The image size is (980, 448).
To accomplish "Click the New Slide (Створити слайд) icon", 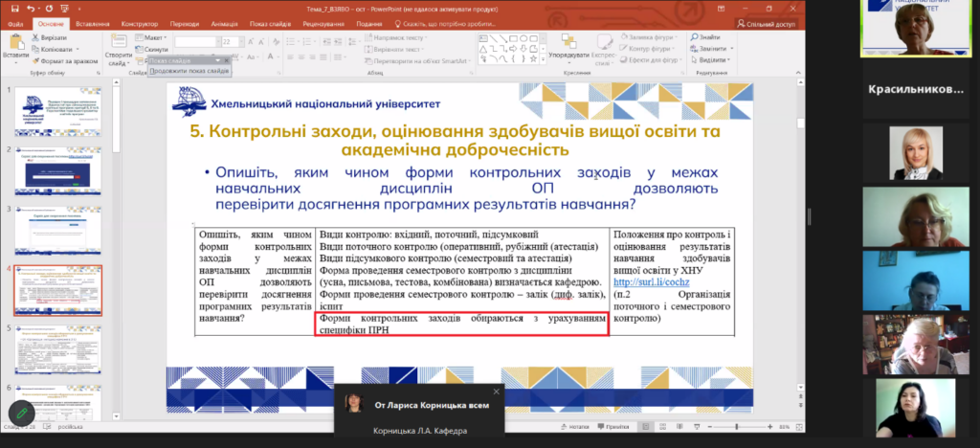I will click(x=119, y=43).
